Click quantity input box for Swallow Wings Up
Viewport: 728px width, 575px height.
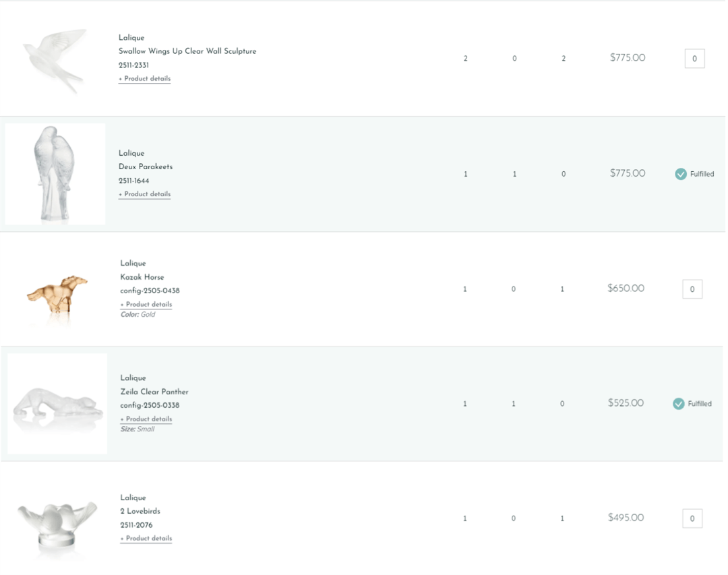pos(694,59)
